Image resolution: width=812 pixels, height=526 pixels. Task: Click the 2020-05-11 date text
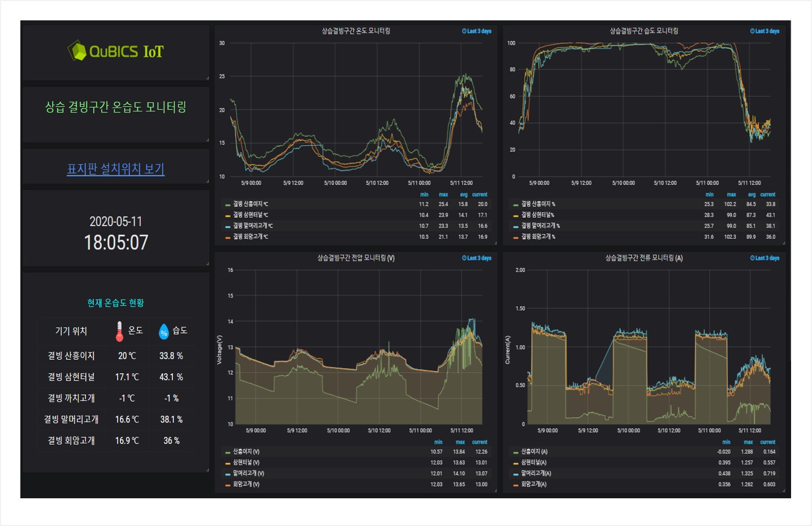coord(116,222)
